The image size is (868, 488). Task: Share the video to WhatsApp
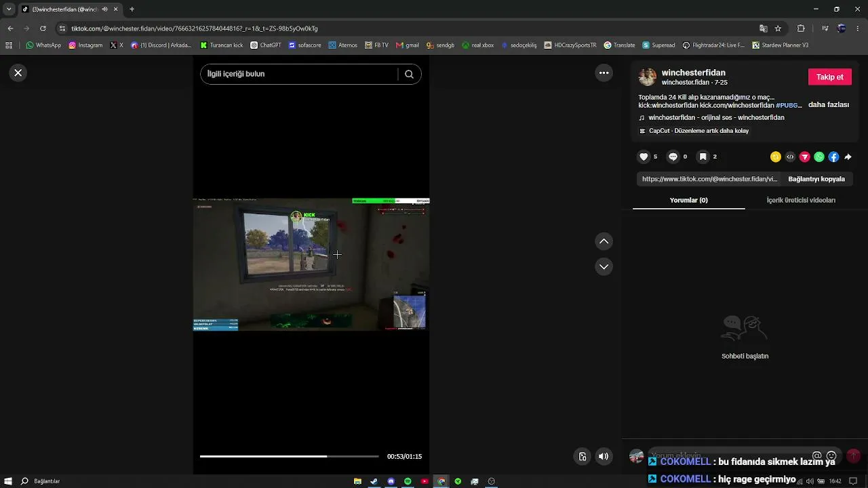pos(819,157)
